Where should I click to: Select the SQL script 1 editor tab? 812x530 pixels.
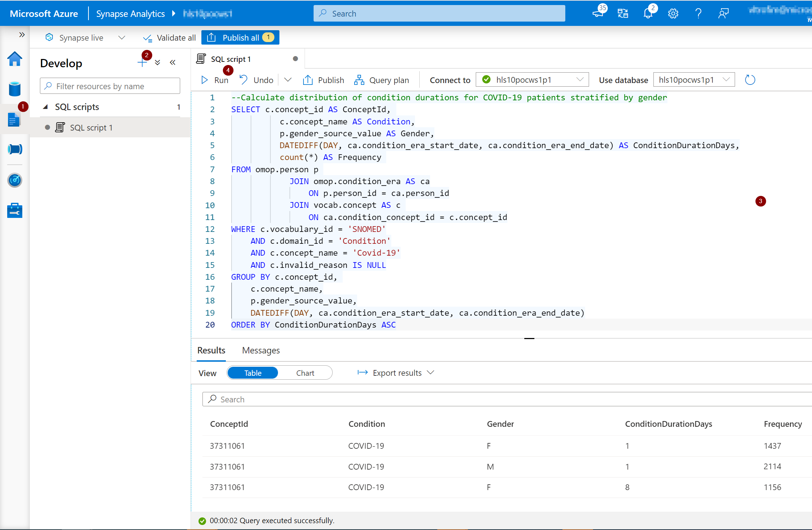(231, 59)
